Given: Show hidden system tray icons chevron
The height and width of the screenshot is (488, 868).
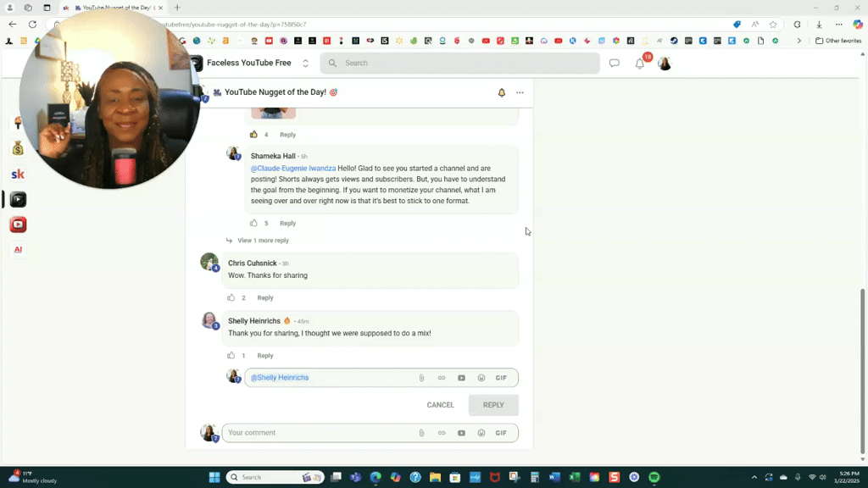Looking at the screenshot, I should (x=754, y=477).
